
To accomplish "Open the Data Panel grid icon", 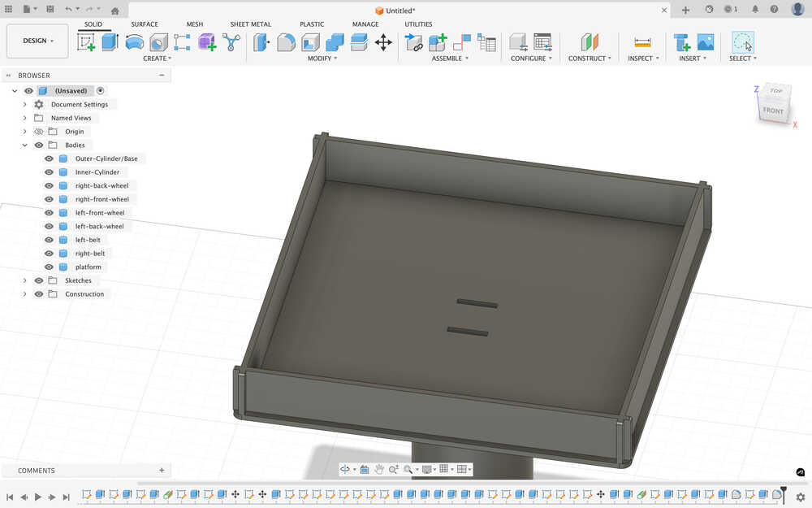I will pyautogui.click(x=8, y=9).
